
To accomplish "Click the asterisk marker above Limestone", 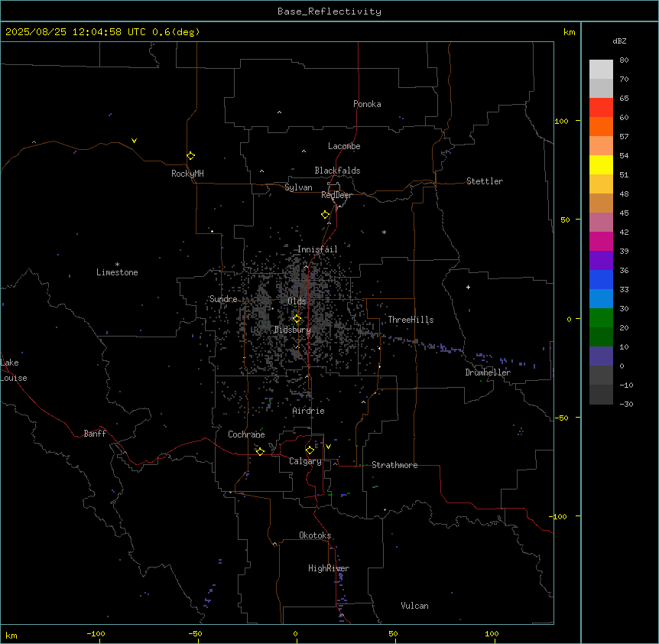I will (117, 265).
